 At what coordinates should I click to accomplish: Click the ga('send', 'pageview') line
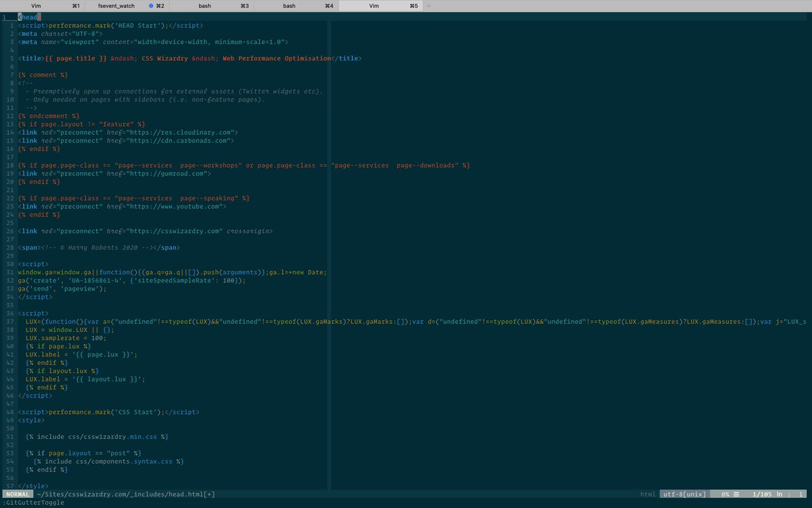(62, 289)
